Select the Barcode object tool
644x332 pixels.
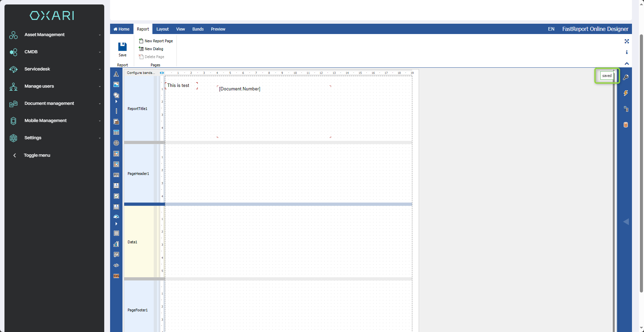coord(116,175)
